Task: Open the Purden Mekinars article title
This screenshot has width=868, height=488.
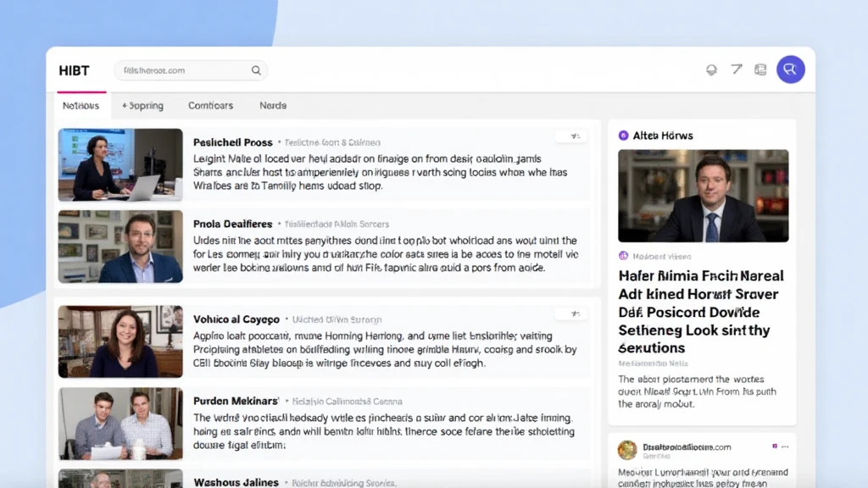Action: pyautogui.click(x=236, y=401)
